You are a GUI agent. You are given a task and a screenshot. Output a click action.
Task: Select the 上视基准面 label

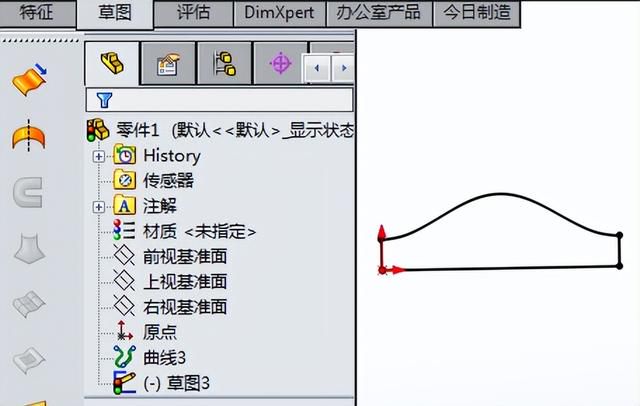coord(185,282)
